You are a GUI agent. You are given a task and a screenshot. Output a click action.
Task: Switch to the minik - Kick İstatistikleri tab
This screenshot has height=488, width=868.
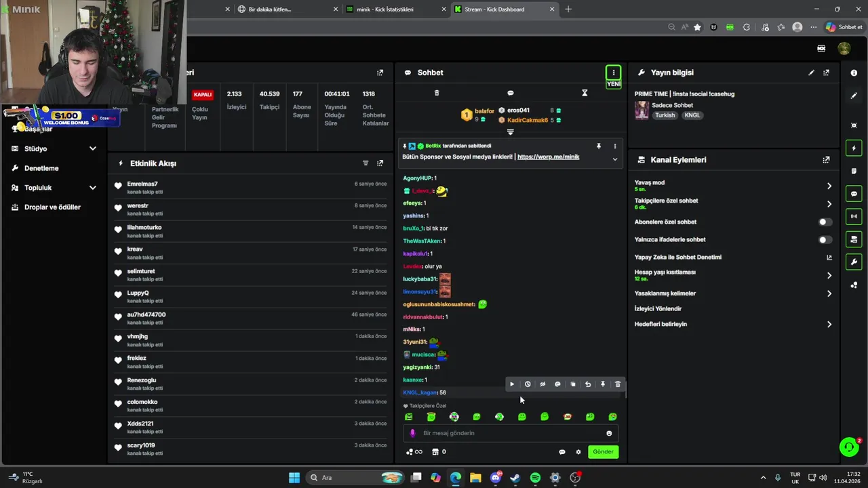click(395, 9)
